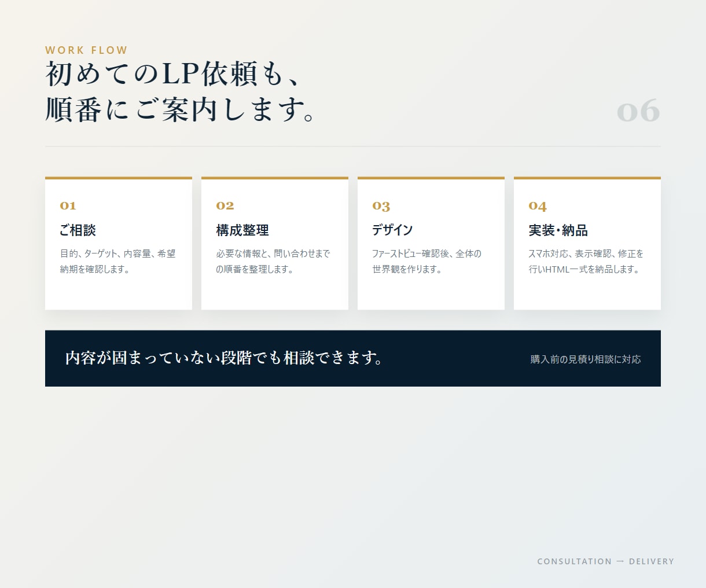Click the step number 01
Viewport: 706px width, 588px height.
pyautogui.click(x=68, y=205)
